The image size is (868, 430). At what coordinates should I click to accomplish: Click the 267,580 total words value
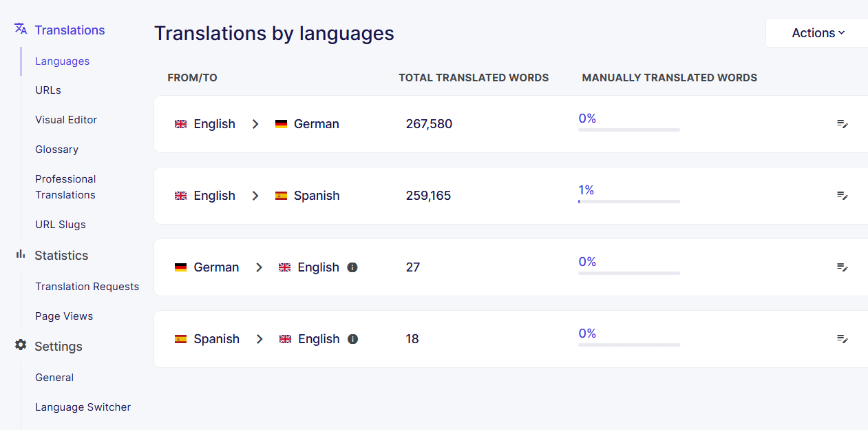coord(429,124)
